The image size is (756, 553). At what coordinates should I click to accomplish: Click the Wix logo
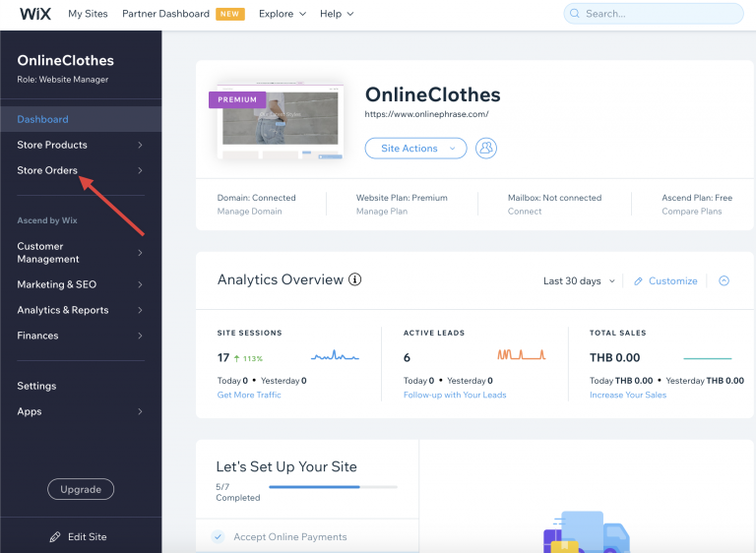point(35,14)
